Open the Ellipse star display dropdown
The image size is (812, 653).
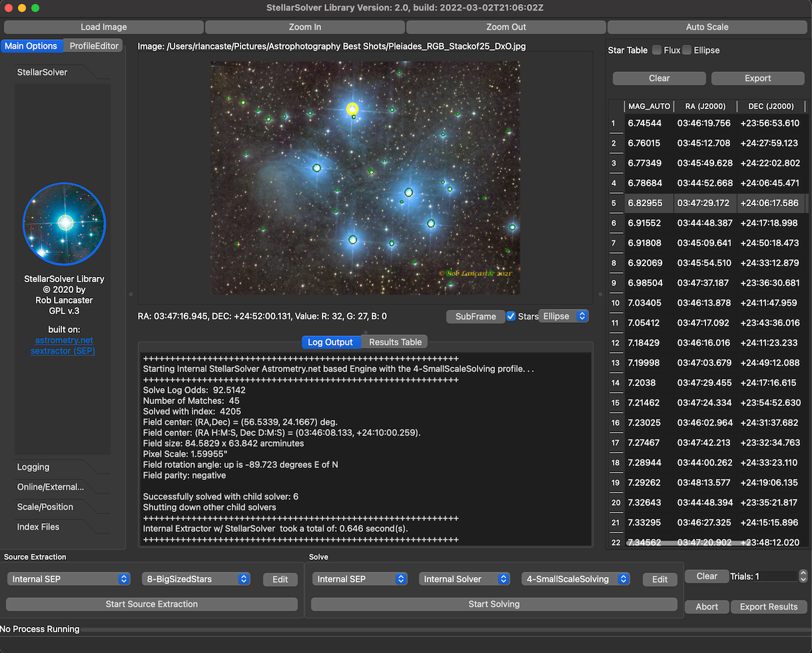click(564, 316)
